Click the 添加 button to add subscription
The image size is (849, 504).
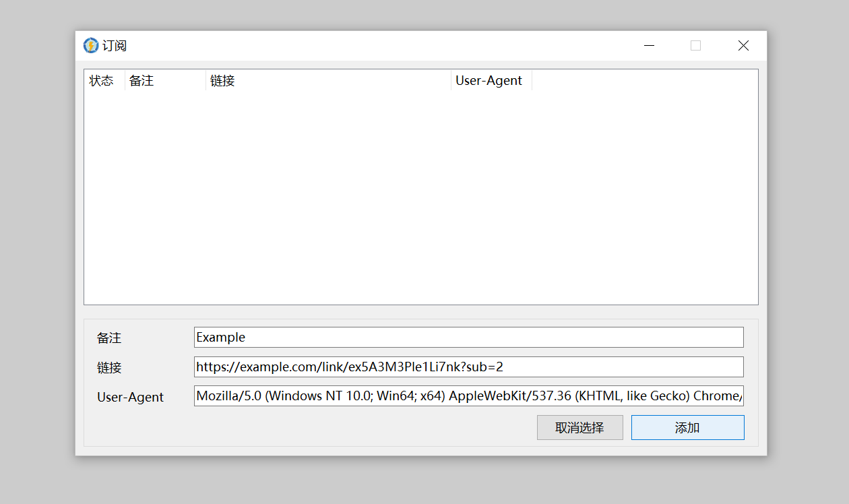[687, 428]
